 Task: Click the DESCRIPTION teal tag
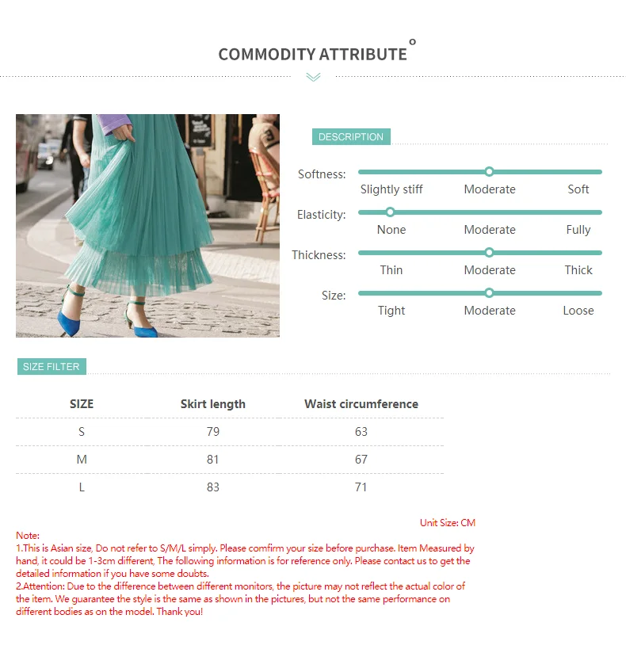coord(351,137)
